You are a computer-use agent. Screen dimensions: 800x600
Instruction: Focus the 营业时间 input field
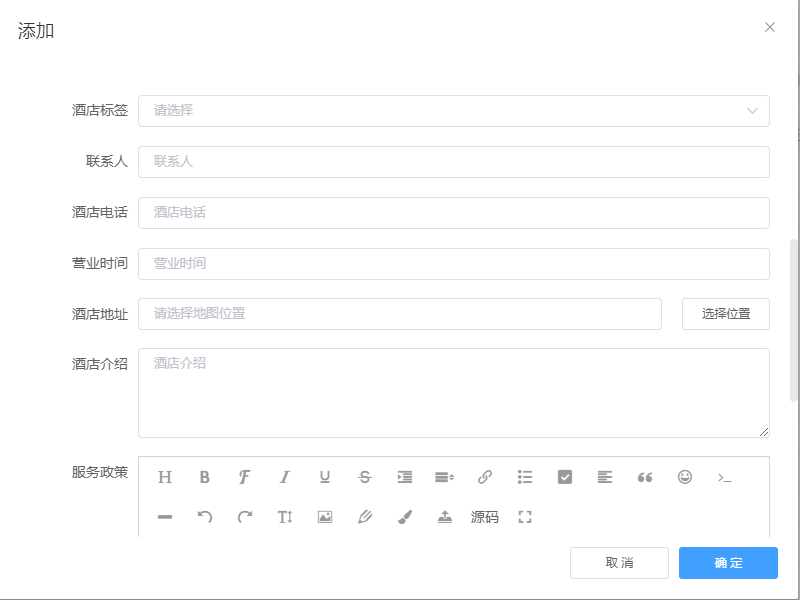click(x=454, y=264)
